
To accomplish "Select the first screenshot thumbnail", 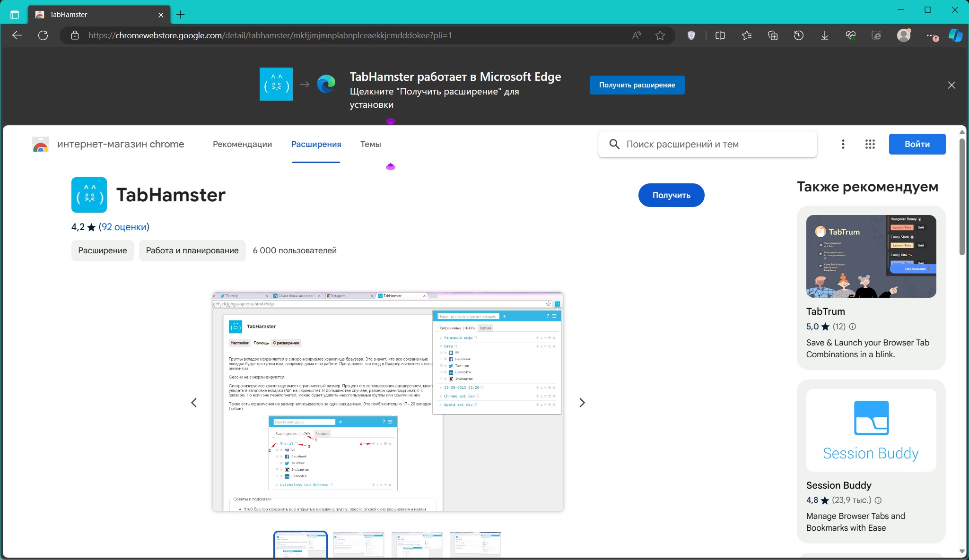I will click(x=300, y=545).
